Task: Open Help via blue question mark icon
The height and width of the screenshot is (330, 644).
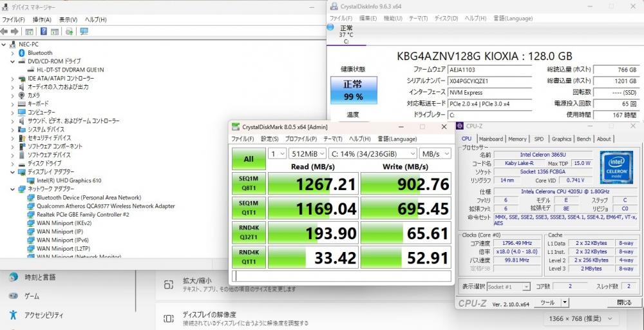Action: pos(44,32)
